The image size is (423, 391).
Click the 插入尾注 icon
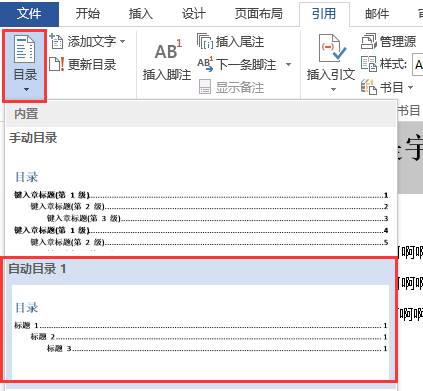pos(205,41)
